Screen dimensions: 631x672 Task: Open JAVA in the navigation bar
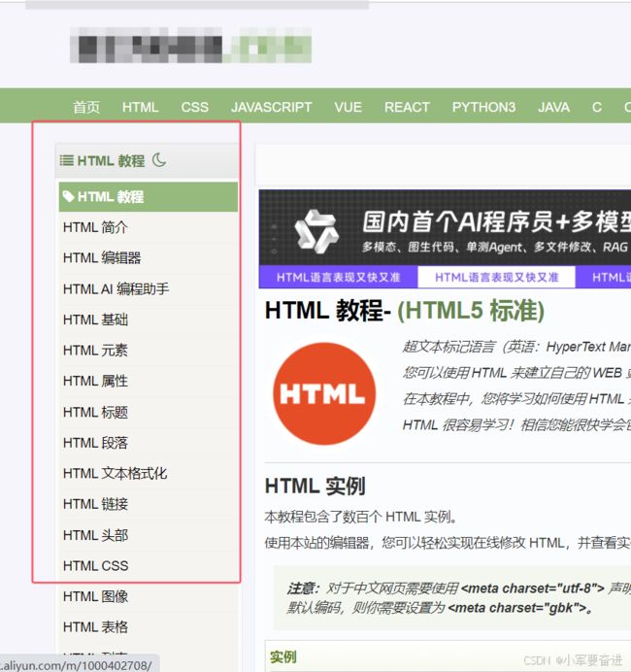tap(553, 107)
